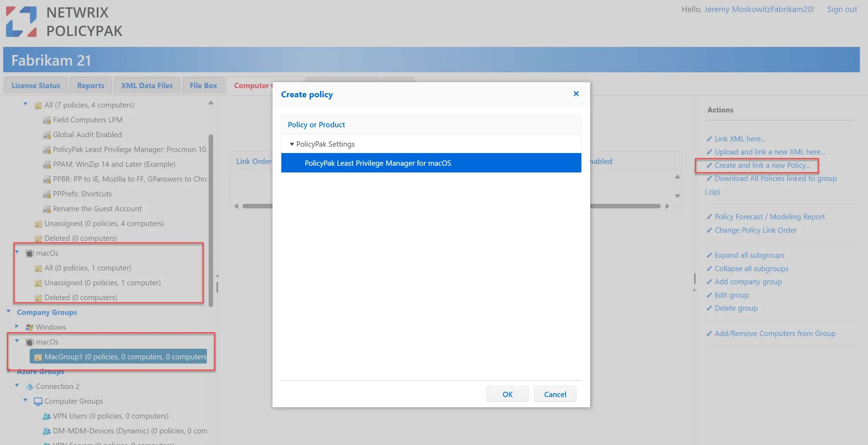This screenshot has height=445, width=868.
Task: Click the Computer Groups monitor icon
Action: point(38,401)
